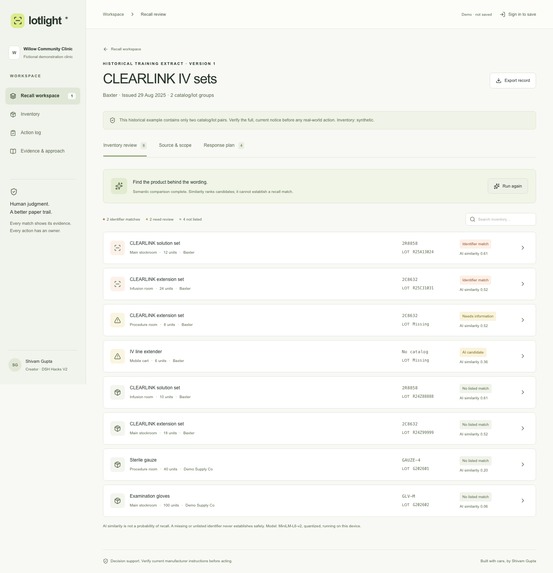The image size is (553, 573).
Task: Click Built with care, by Shivam Gupta
Action: click(x=508, y=561)
